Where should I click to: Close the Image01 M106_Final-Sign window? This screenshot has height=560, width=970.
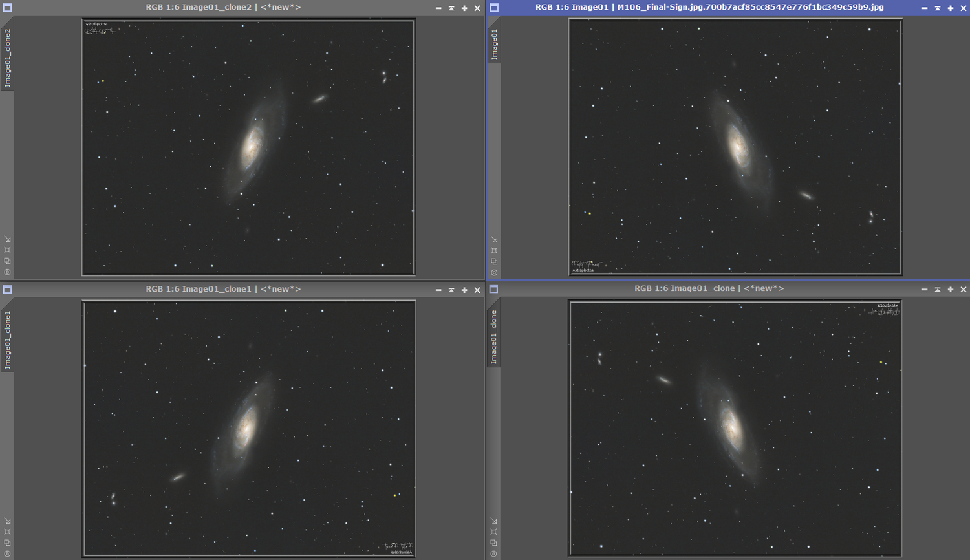[x=964, y=8]
